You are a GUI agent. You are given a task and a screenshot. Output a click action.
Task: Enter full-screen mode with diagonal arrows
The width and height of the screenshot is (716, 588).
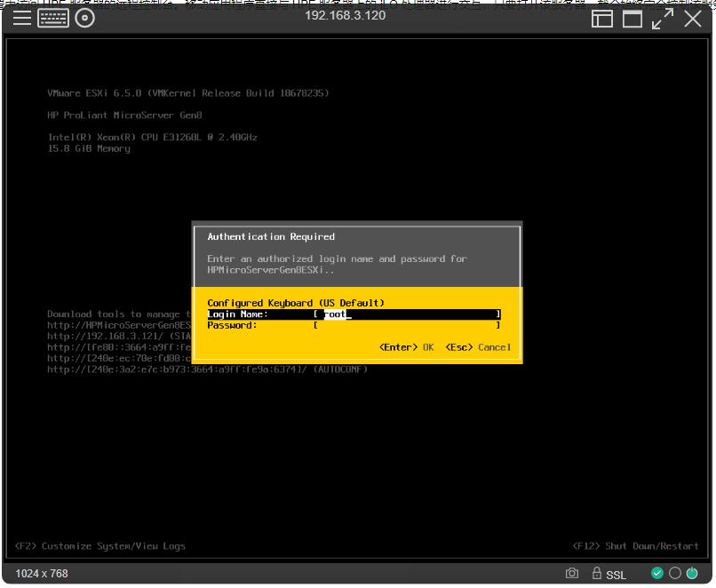point(662,18)
